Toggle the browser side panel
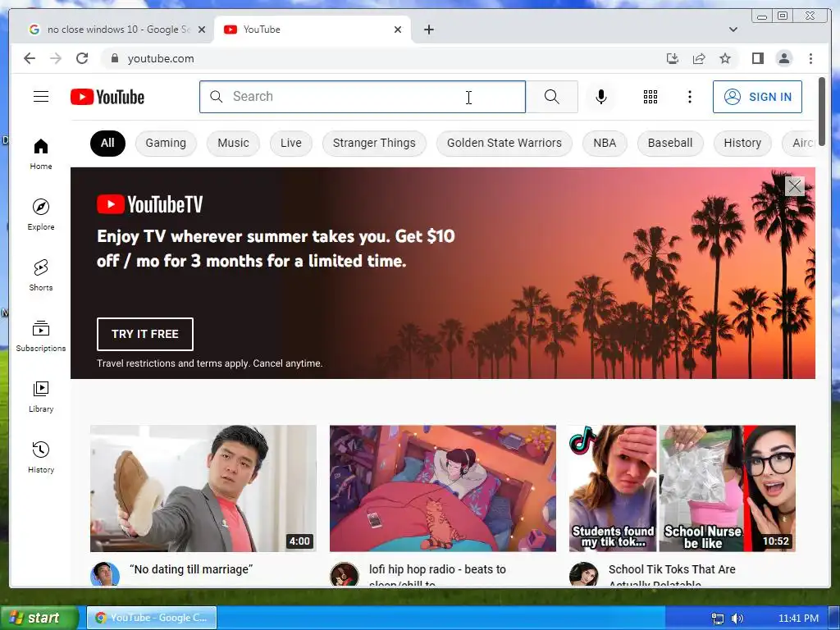This screenshot has height=630, width=840. [757, 58]
